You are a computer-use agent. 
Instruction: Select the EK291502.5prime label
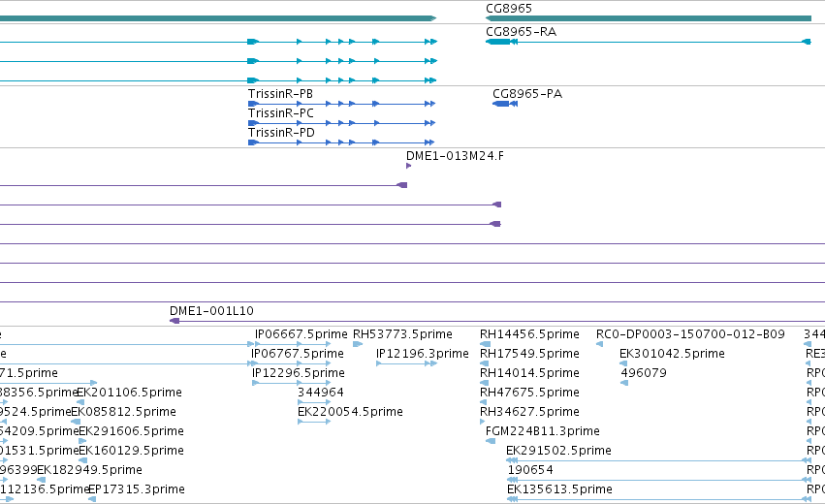click(x=558, y=451)
